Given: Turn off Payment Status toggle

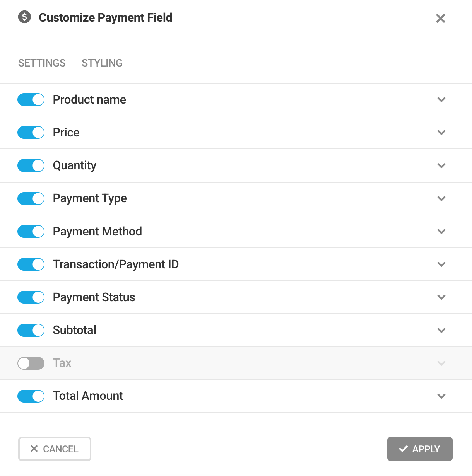Looking at the screenshot, I should (x=31, y=297).
